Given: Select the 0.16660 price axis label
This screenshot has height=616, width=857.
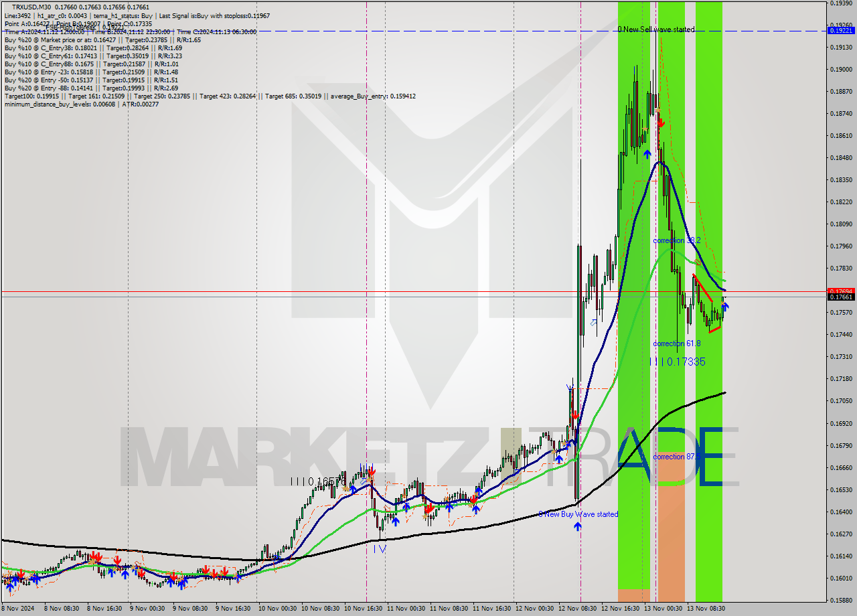Looking at the screenshot, I should pyautogui.click(x=842, y=467).
